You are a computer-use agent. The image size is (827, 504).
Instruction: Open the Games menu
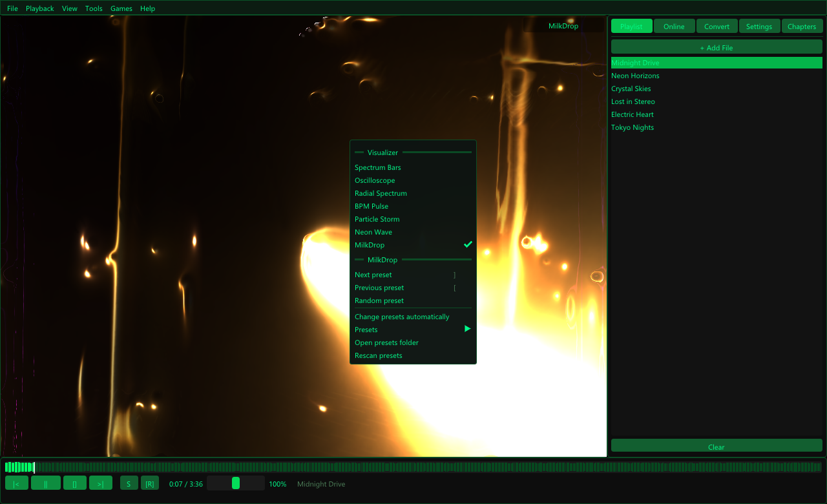point(121,8)
